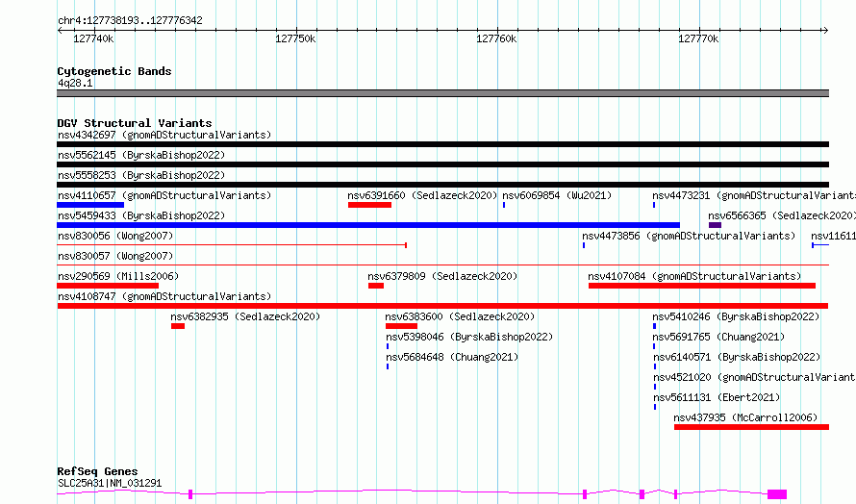Click the 4q28.1 cytogenetic band label
Image resolution: width=856 pixels, height=504 pixels.
tap(75, 83)
